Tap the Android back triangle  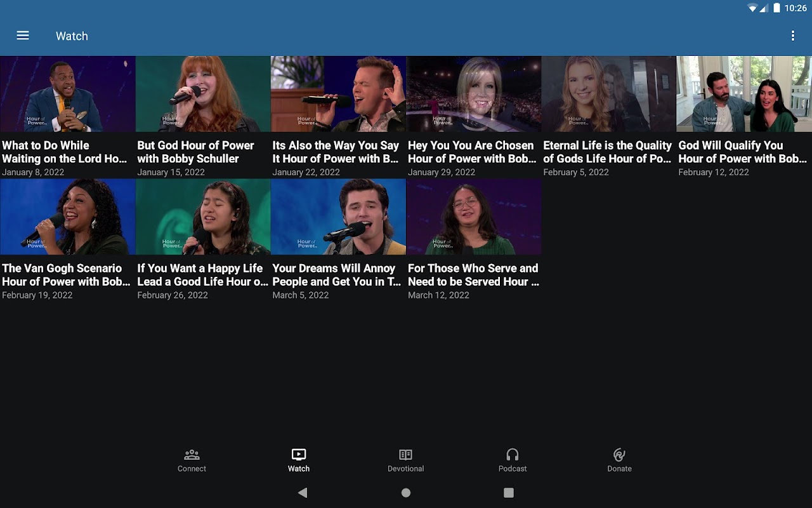click(x=303, y=493)
